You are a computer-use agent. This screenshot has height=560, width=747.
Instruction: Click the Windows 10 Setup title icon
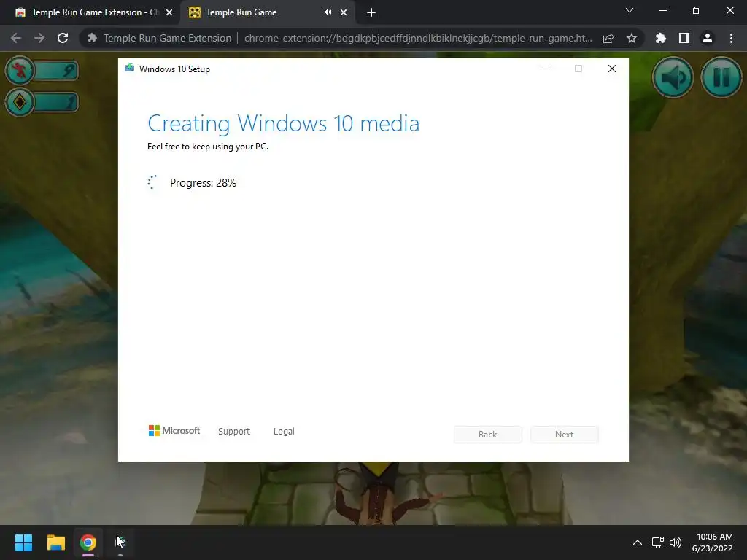coord(130,68)
